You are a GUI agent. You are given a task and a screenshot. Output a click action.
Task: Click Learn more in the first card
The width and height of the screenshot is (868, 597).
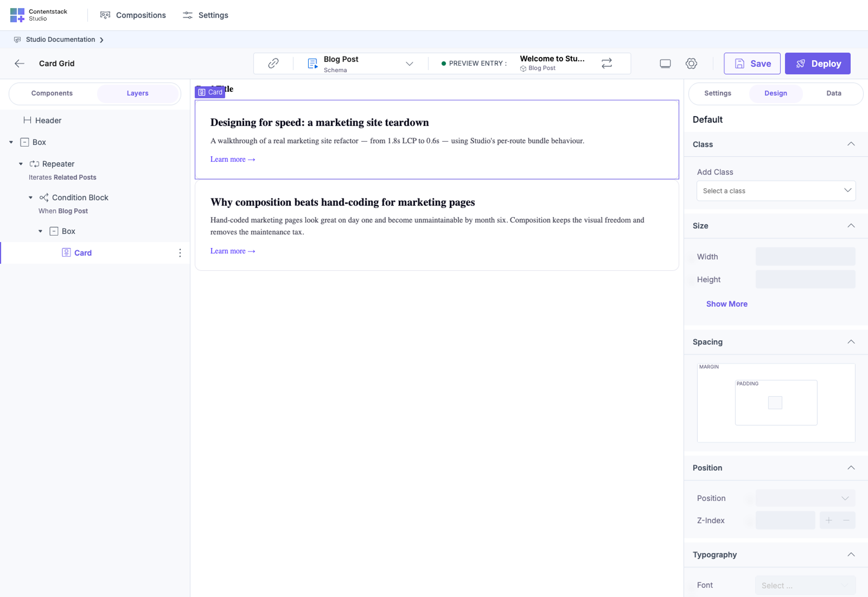click(233, 159)
